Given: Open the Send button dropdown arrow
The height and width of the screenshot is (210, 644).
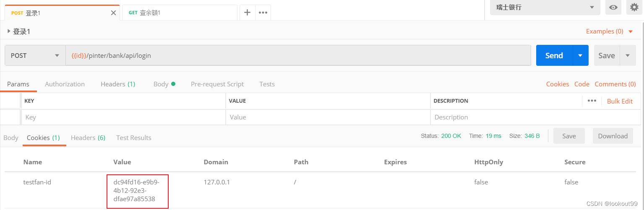Looking at the screenshot, I should 580,56.
